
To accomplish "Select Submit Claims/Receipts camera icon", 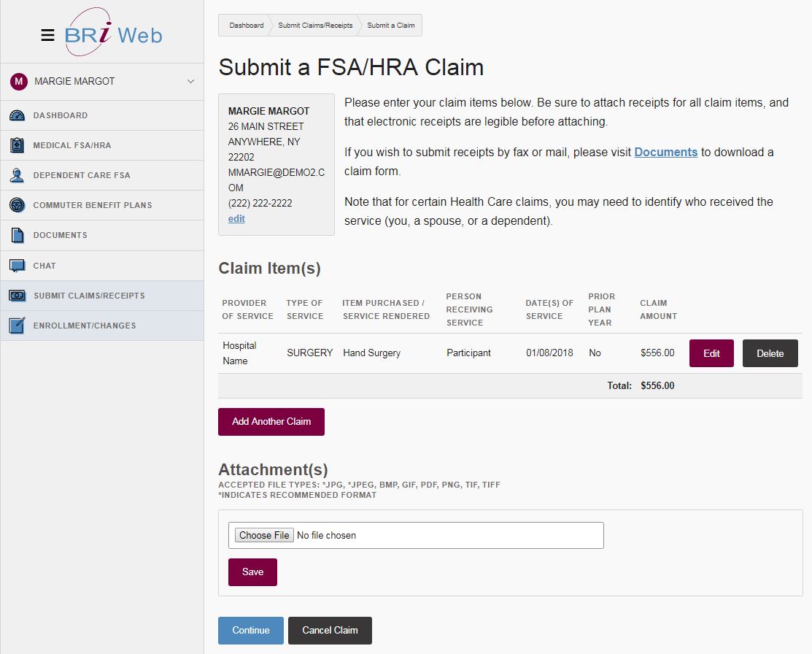I will click(x=18, y=295).
